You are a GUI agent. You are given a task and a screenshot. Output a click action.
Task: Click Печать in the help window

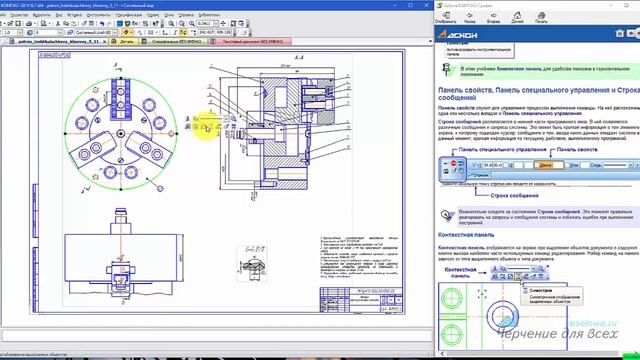coord(541,17)
